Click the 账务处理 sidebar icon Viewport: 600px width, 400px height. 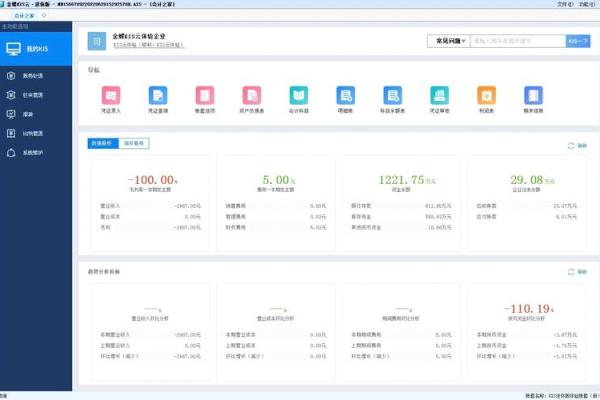(x=11, y=76)
